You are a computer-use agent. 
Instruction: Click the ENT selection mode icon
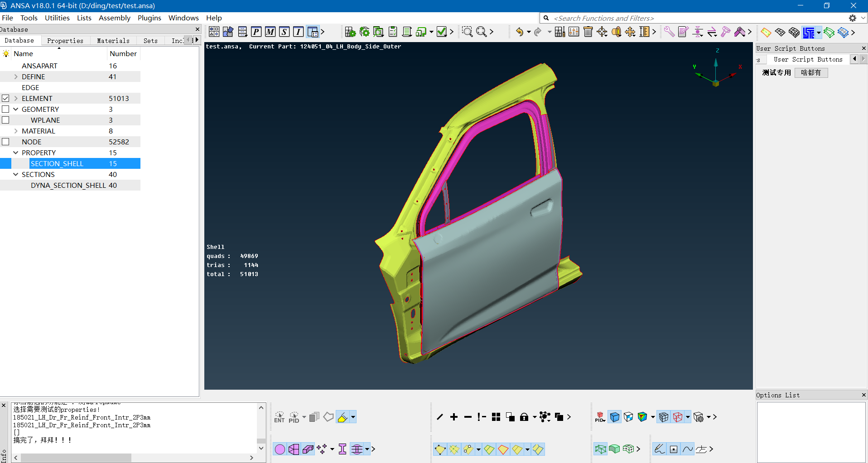(x=280, y=417)
